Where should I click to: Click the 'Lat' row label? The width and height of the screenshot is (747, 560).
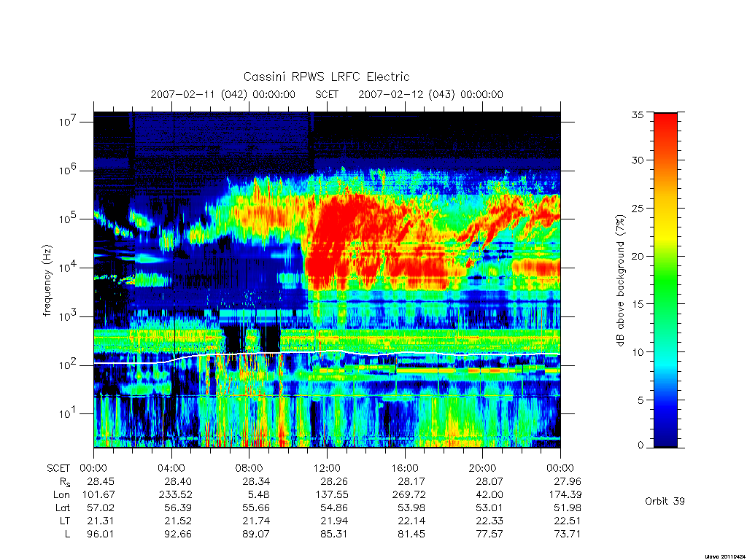[63, 508]
